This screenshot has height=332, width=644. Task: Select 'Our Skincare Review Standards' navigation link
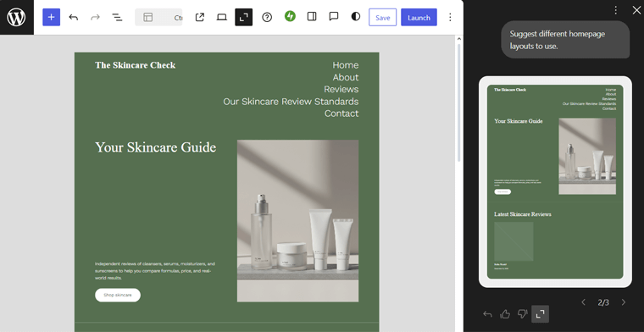click(291, 102)
